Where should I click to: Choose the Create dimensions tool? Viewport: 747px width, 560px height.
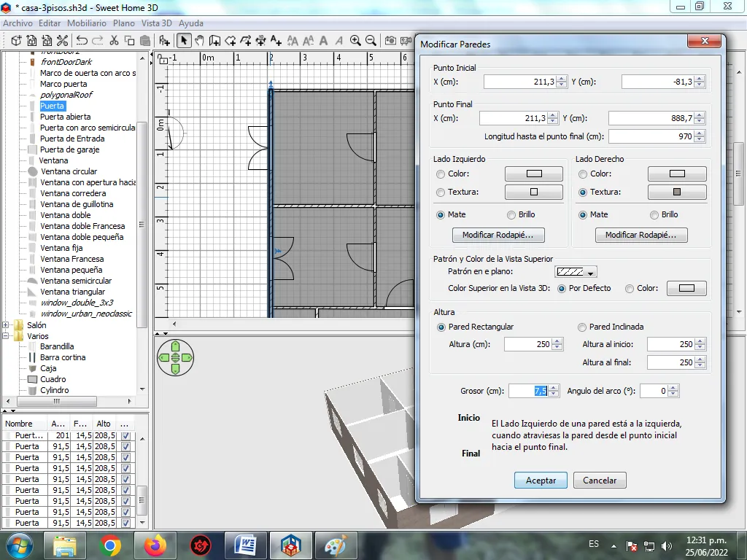point(260,41)
